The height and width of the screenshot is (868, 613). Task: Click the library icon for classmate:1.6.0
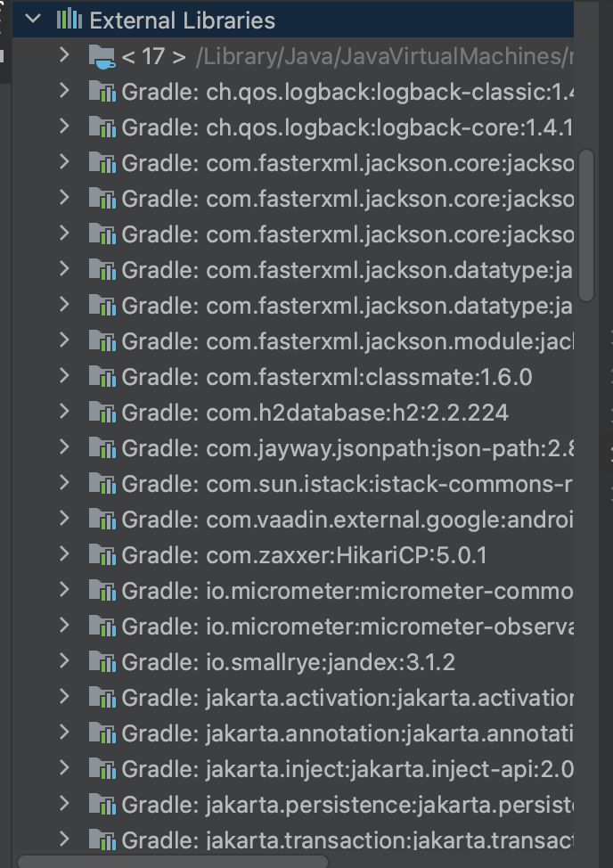pyautogui.click(x=102, y=377)
